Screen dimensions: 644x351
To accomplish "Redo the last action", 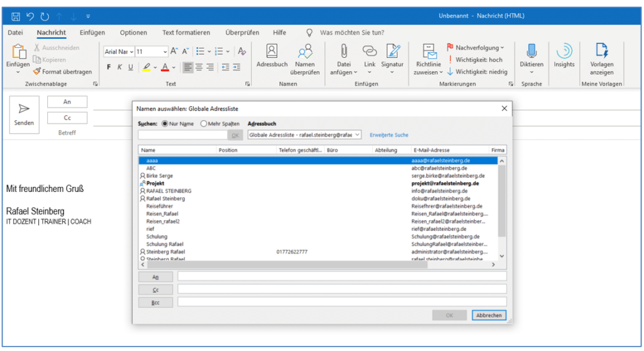I will tap(45, 16).
